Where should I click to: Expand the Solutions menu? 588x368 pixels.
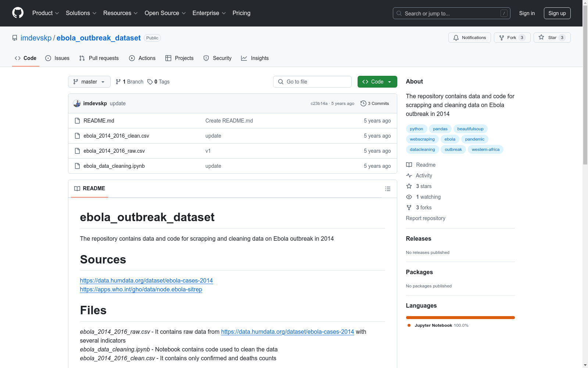(81, 13)
